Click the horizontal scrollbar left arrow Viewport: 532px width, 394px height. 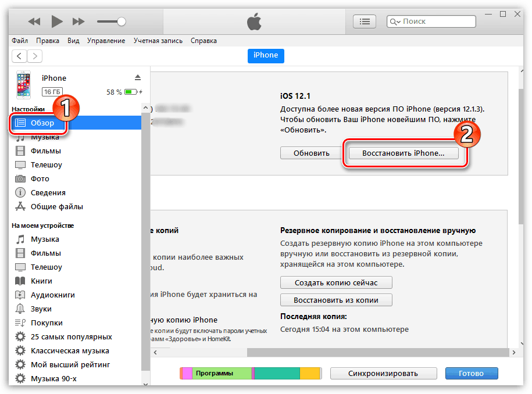tap(155, 353)
